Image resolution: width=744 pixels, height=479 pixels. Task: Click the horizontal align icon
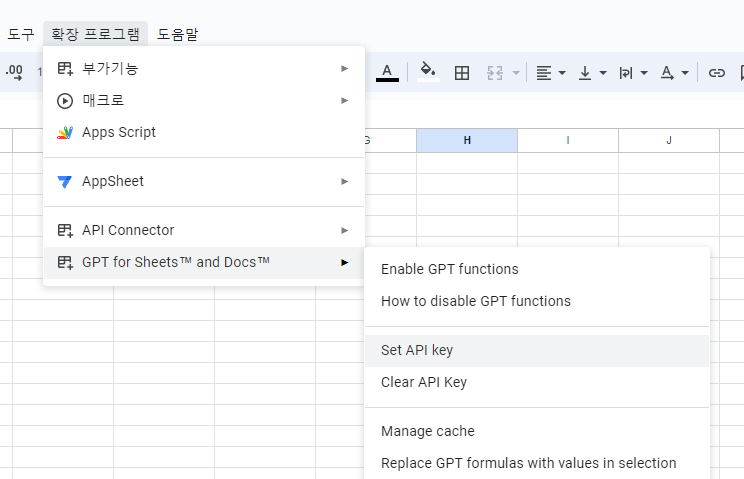coord(544,73)
